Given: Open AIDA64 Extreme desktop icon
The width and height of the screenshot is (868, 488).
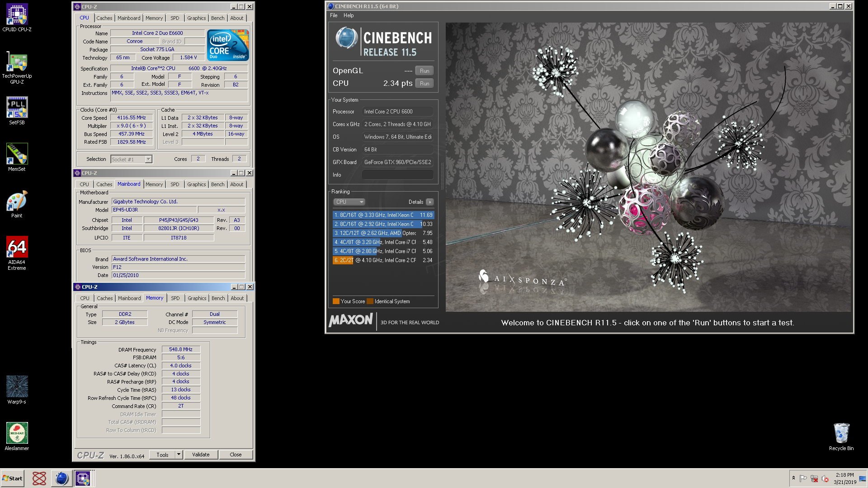Looking at the screenshot, I should (x=17, y=253).
